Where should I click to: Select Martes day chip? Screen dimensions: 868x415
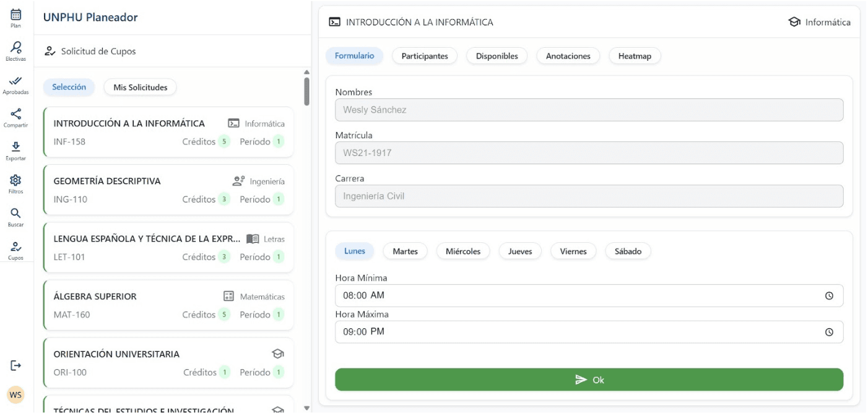[405, 251]
